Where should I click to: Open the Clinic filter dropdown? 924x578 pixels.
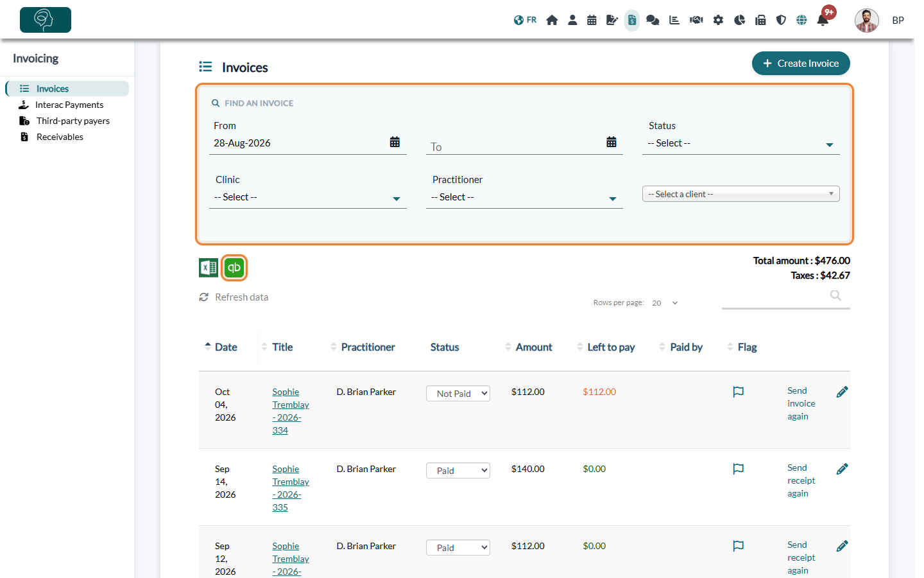pos(308,197)
